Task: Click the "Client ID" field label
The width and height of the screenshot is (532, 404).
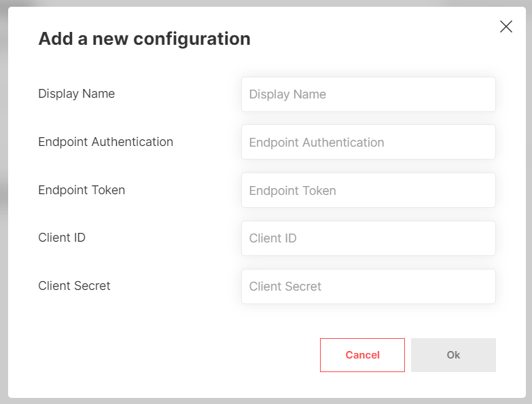Action: (62, 238)
